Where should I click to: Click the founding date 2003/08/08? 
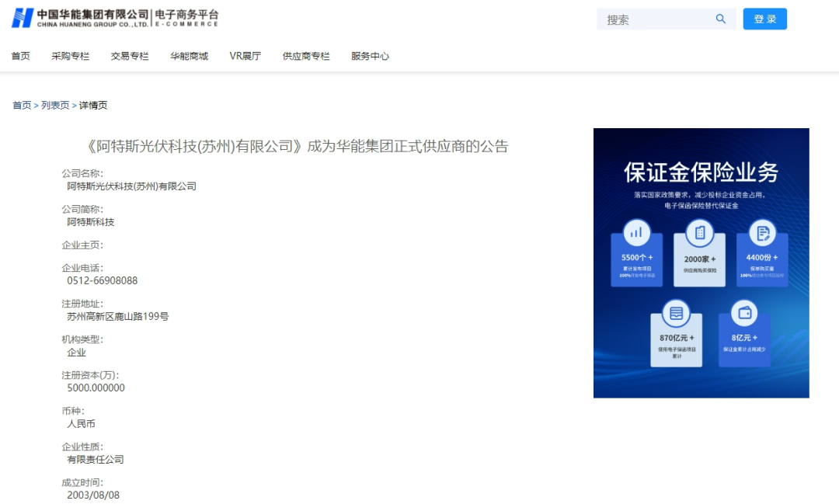(93, 495)
